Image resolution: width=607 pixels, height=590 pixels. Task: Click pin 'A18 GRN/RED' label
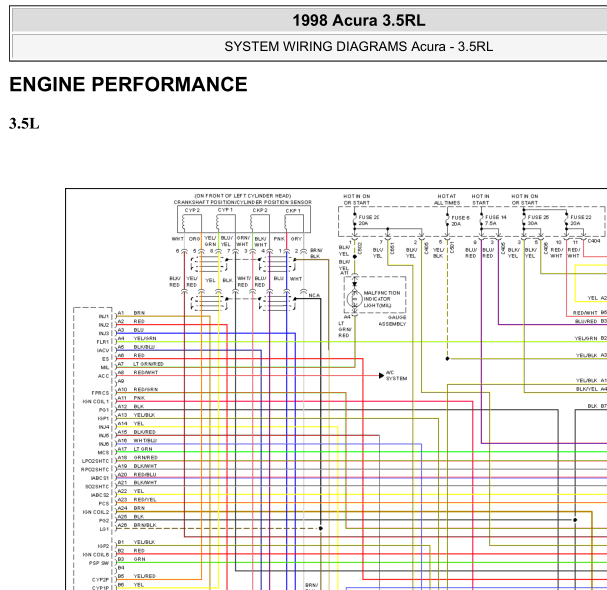coord(138,458)
